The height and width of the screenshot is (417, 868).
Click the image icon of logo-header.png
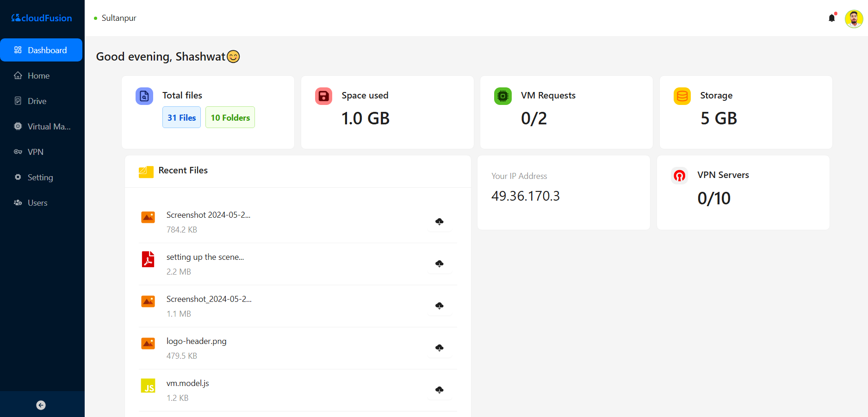(148, 343)
